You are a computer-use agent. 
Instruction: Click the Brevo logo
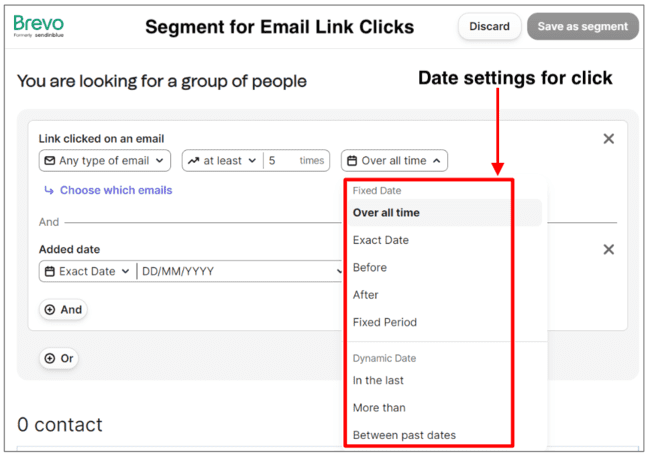pyautogui.click(x=37, y=26)
